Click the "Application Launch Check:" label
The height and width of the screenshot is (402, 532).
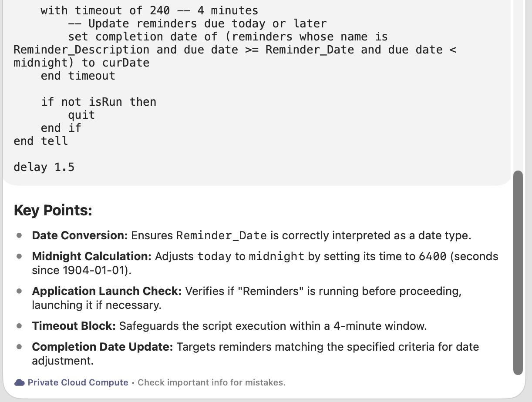(x=106, y=291)
